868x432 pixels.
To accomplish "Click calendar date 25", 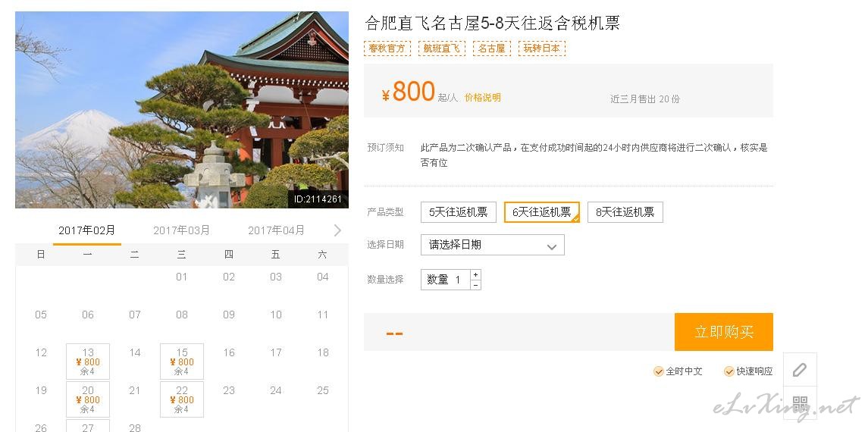I will click(323, 390).
